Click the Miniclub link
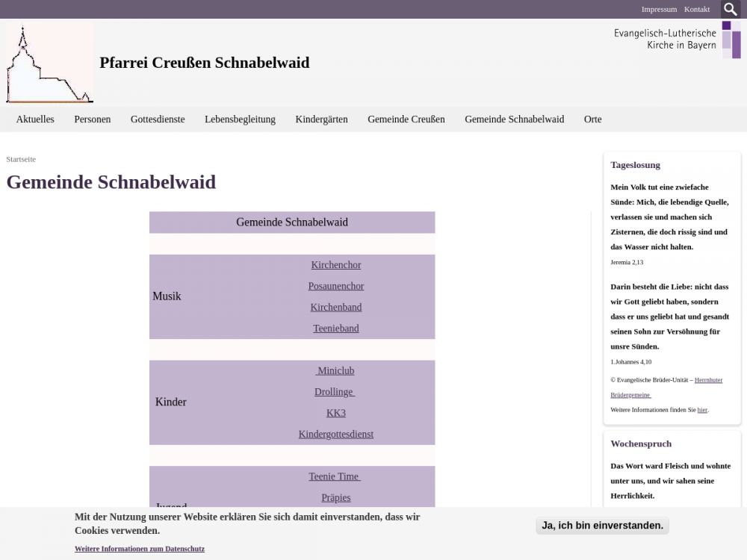Screen dimensions: 747x560 (335, 371)
